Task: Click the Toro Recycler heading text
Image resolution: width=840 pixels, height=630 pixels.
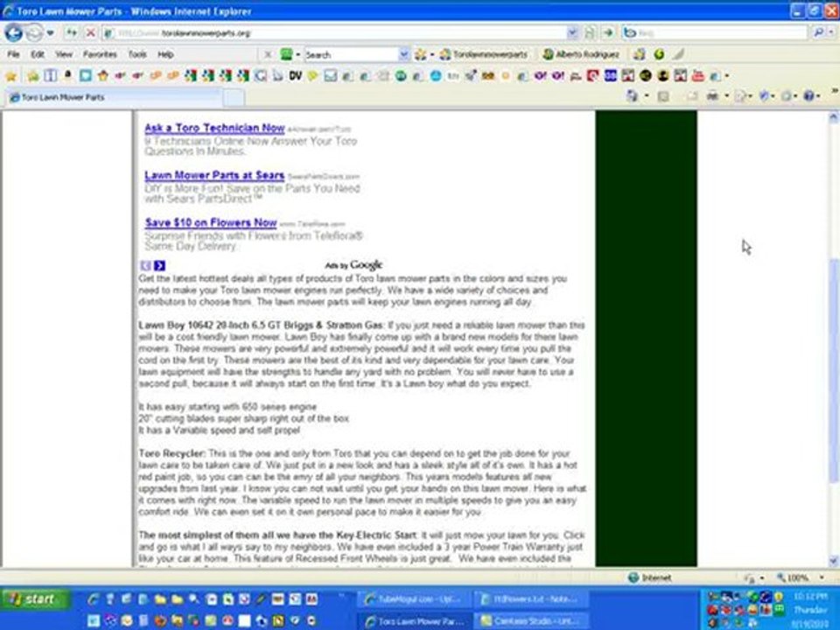Action: click(x=171, y=453)
